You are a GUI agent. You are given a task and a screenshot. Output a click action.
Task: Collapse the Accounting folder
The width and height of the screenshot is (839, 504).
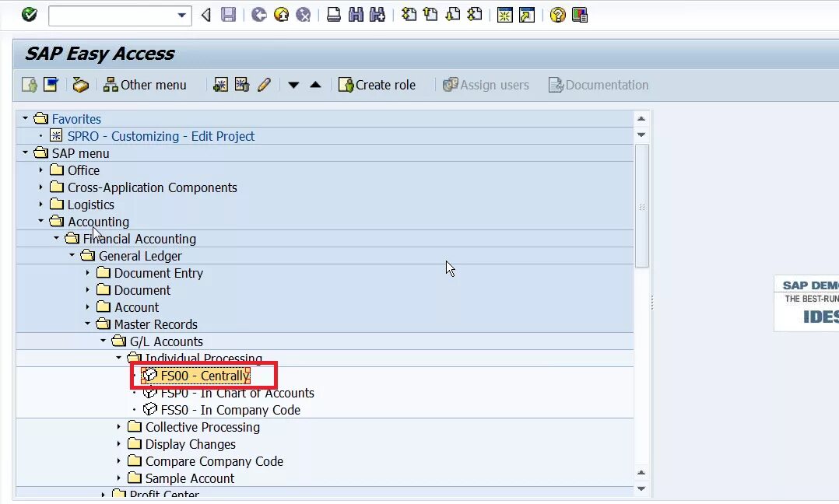pyautogui.click(x=40, y=221)
